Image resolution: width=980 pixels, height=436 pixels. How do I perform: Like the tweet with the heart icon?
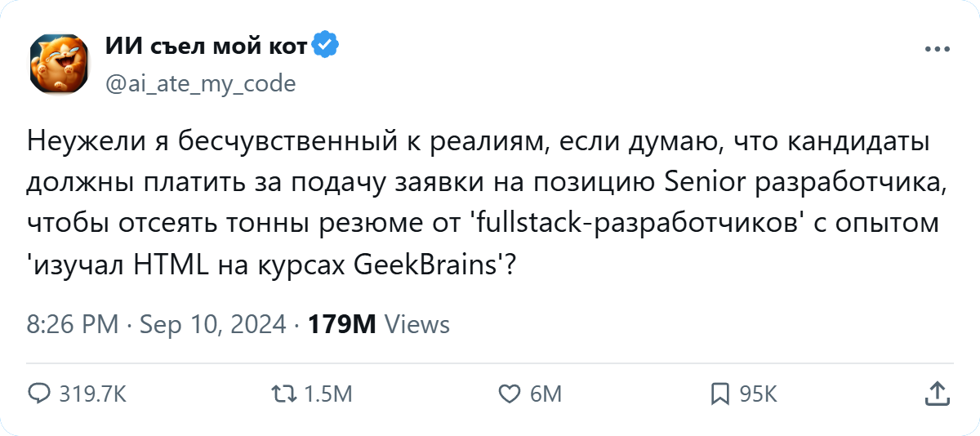pyautogui.click(x=509, y=394)
